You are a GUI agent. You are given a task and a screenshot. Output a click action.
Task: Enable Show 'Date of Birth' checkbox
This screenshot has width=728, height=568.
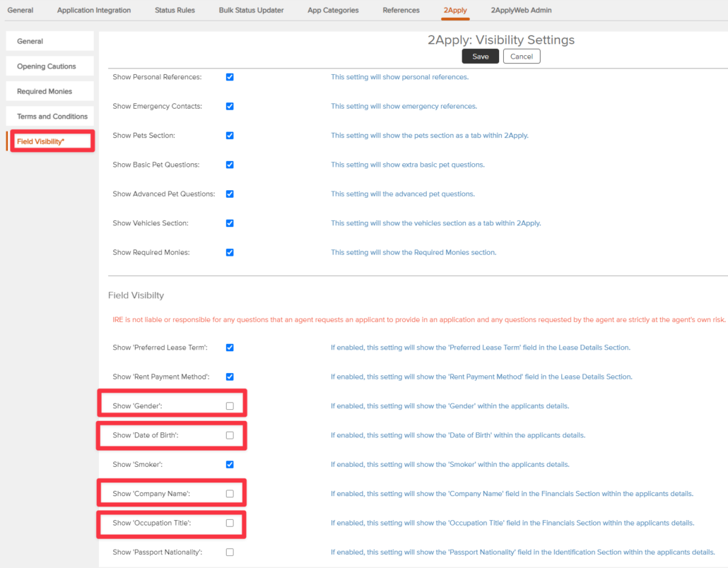(x=230, y=435)
